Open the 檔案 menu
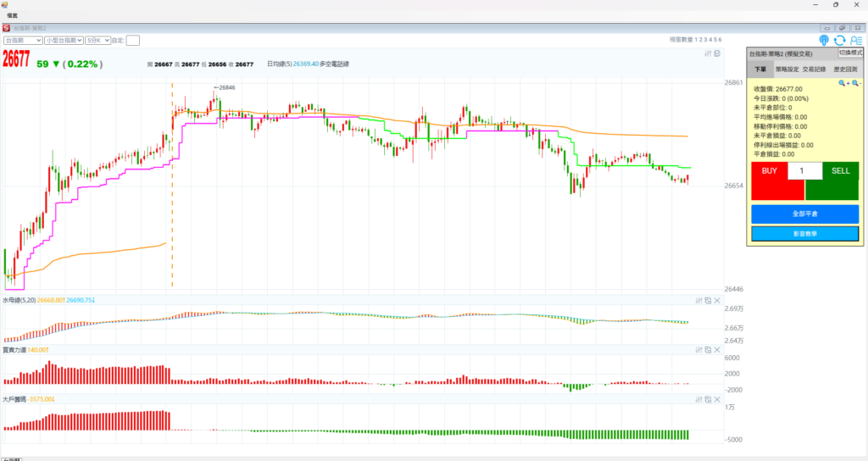 click(13, 16)
